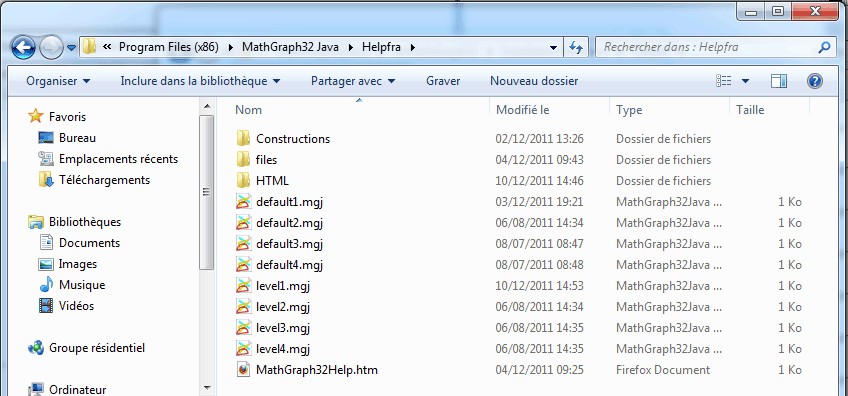The height and width of the screenshot is (396, 848).
Task: Click the Constructions folder icon
Action: (243, 138)
